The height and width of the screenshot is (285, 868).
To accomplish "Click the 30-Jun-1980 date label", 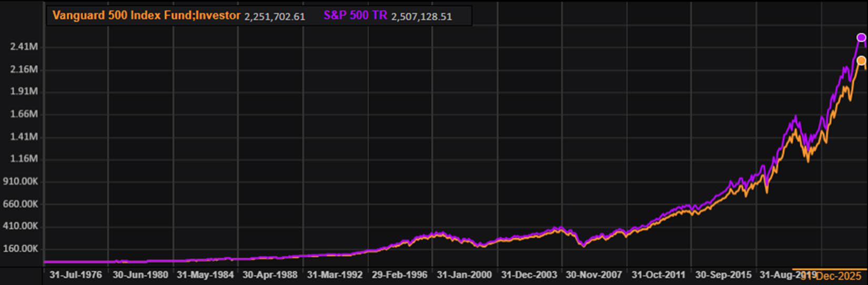I will click(x=140, y=274).
